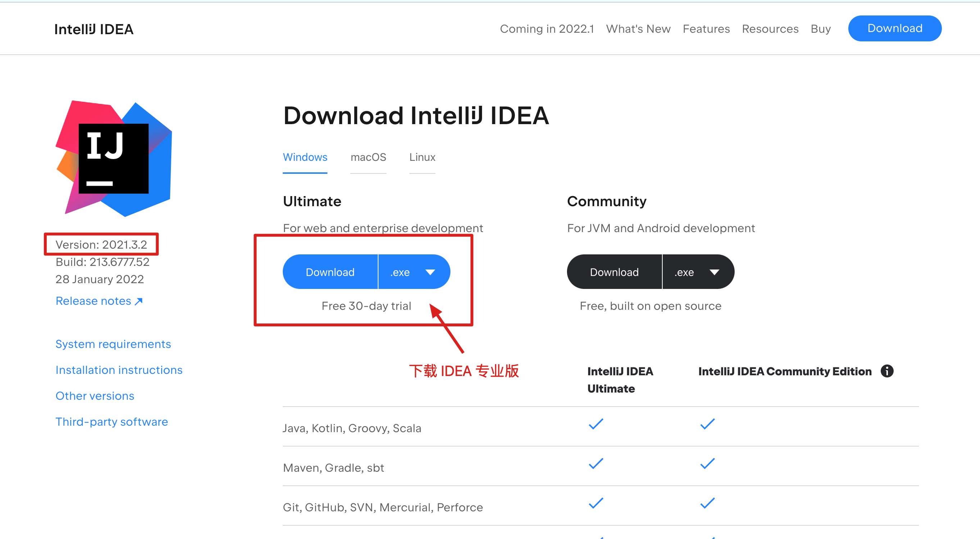Click the Installation instructions link
The height and width of the screenshot is (539, 980).
[x=118, y=369]
